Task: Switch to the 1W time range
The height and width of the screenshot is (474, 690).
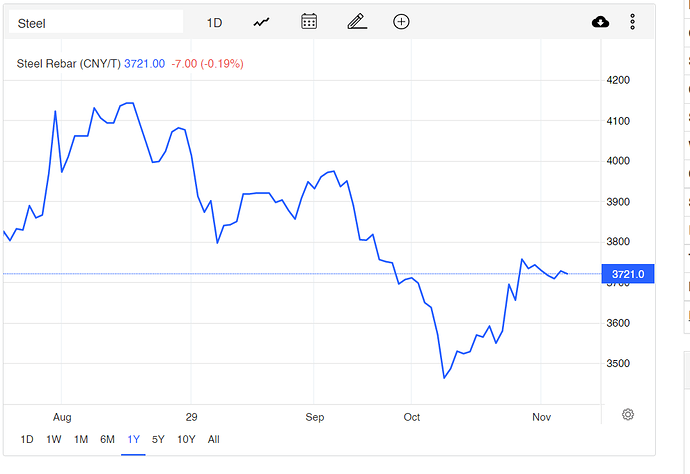Action: pyautogui.click(x=54, y=439)
